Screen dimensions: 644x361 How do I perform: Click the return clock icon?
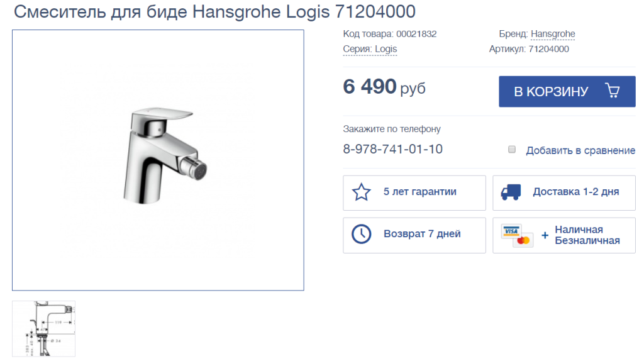tap(361, 234)
